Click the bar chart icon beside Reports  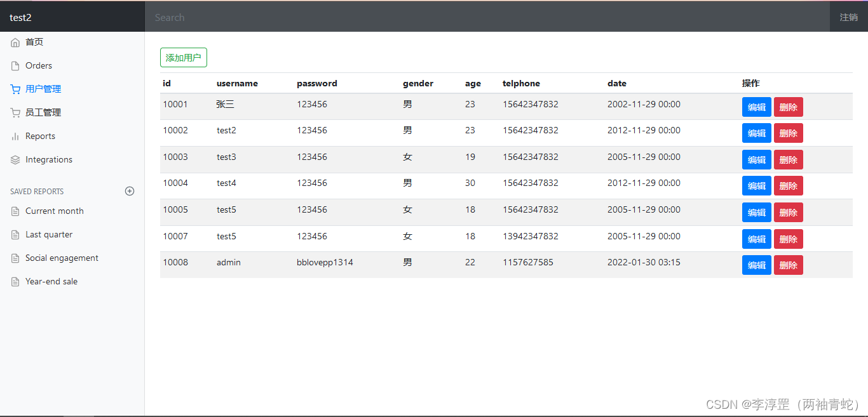point(15,136)
